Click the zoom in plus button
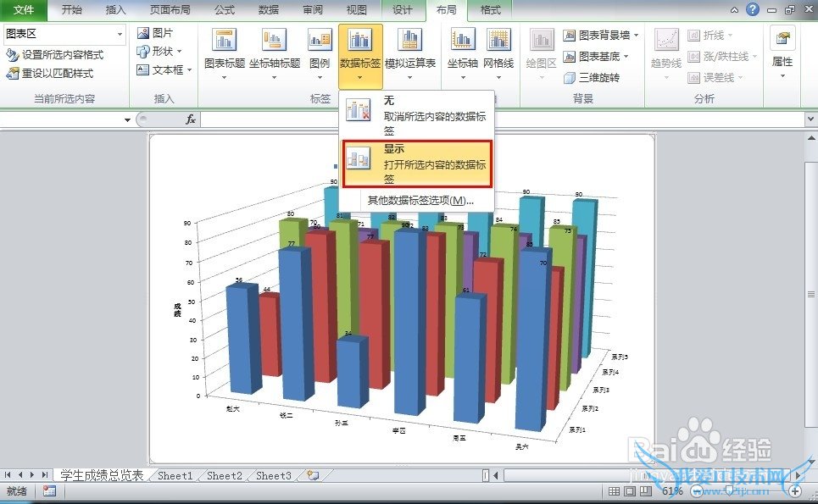 794,491
